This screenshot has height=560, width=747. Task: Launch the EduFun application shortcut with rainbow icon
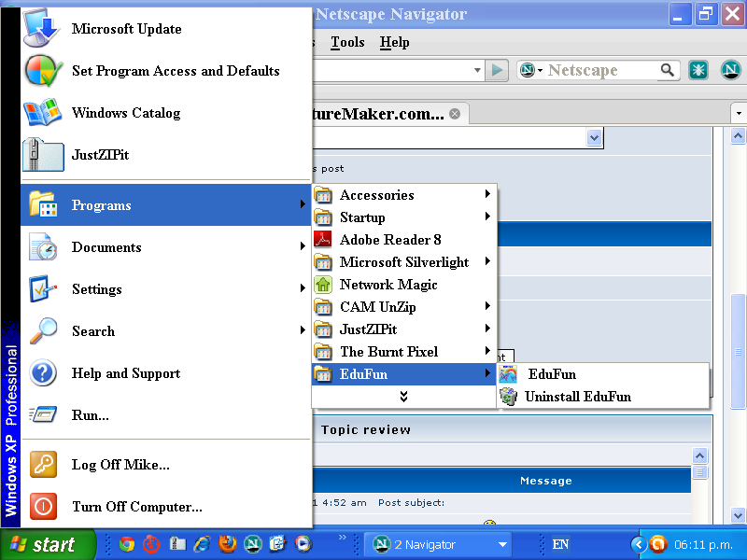pyautogui.click(x=602, y=374)
